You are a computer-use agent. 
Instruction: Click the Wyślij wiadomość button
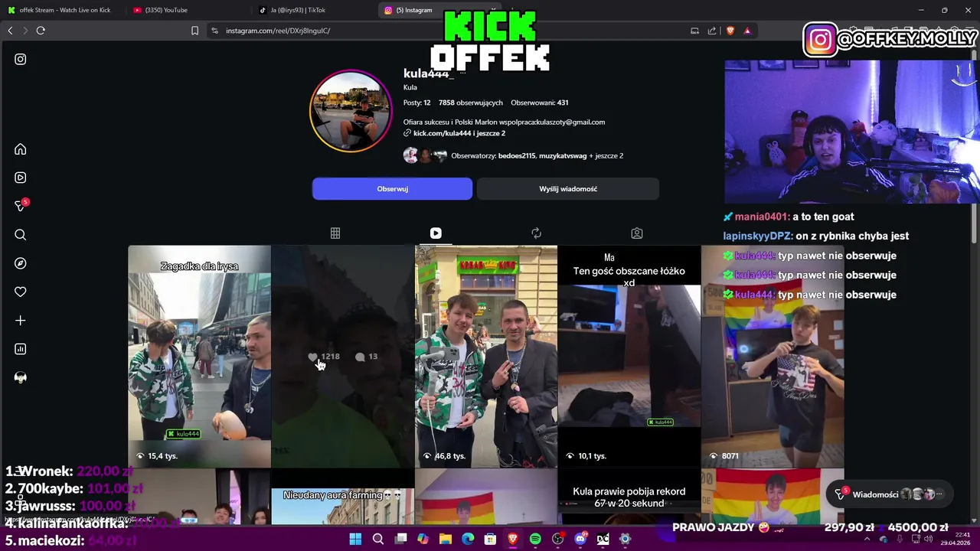coord(568,189)
